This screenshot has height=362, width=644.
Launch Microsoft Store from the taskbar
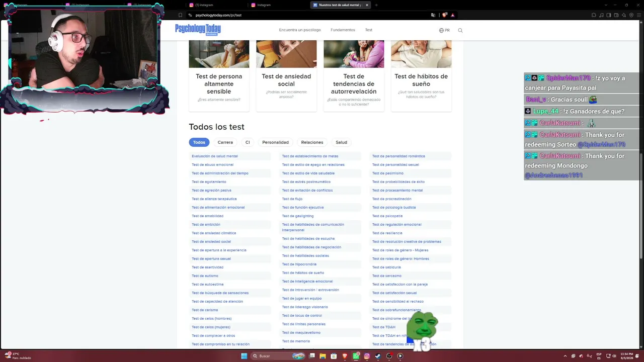pyautogui.click(x=334, y=356)
